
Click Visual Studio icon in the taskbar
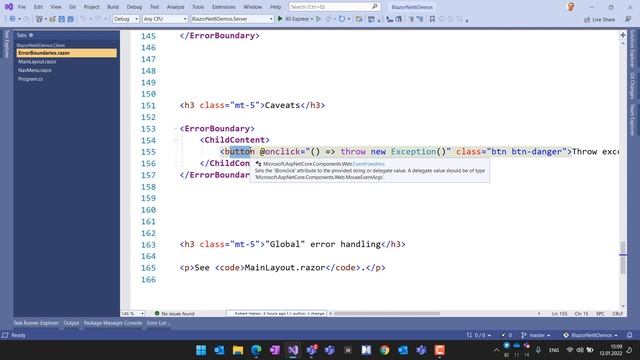(x=293, y=350)
